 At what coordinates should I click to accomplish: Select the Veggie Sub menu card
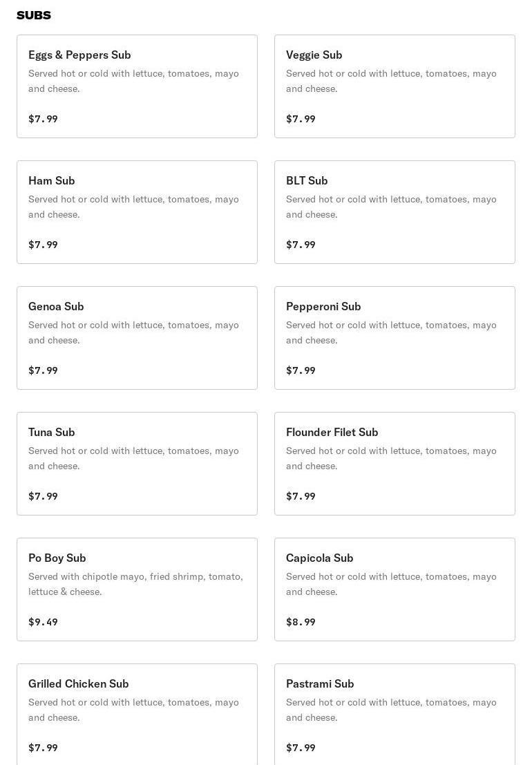395,86
